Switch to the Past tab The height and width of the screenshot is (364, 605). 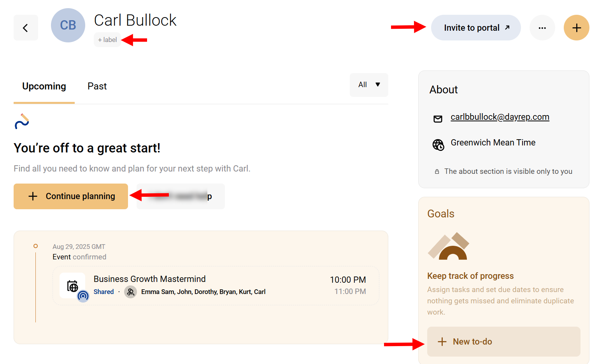coord(97,86)
